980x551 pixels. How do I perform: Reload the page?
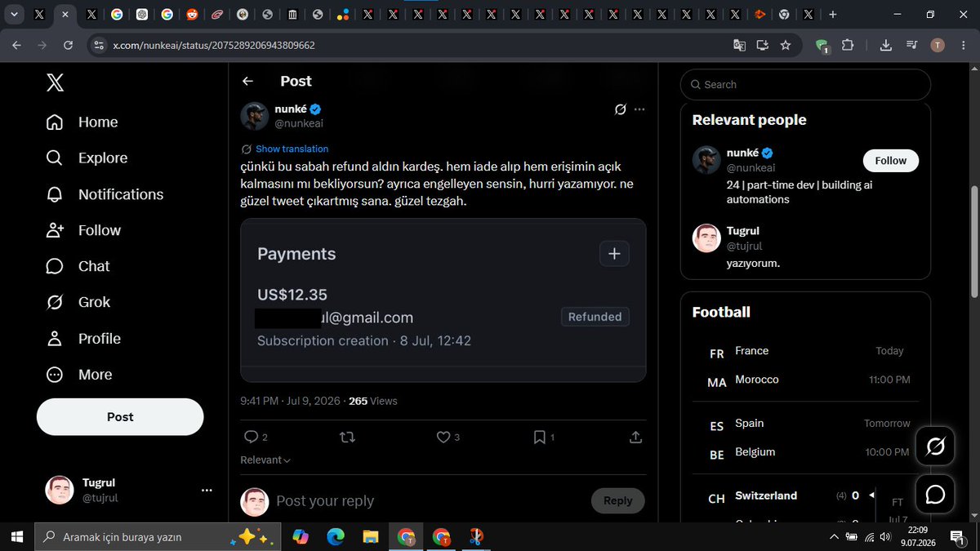(68, 45)
